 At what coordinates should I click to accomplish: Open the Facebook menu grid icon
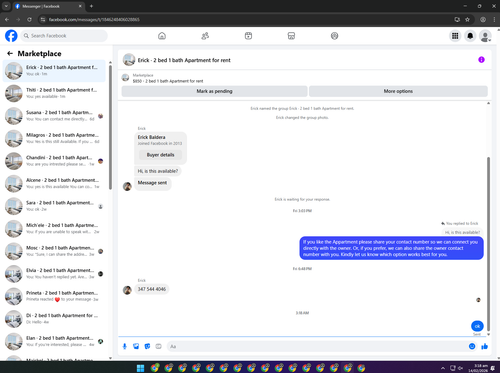pyautogui.click(x=455, y=36)
